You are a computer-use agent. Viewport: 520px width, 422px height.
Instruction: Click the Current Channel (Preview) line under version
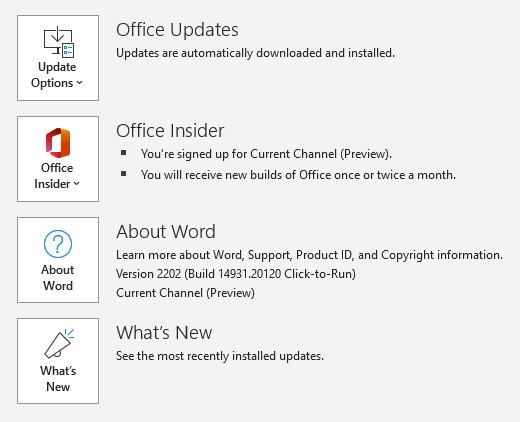(185, 293)
